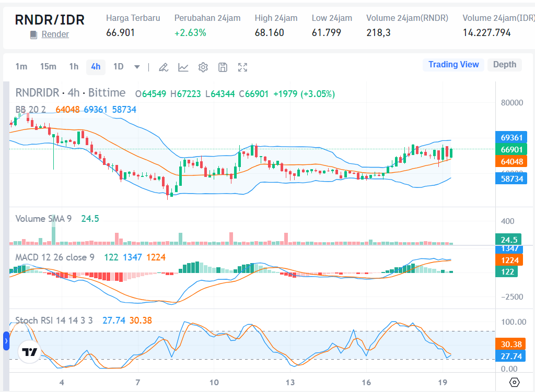Click the save chart floppy icon
The width and height of the screenshot is (535, 392).
(x=223, y=67)
